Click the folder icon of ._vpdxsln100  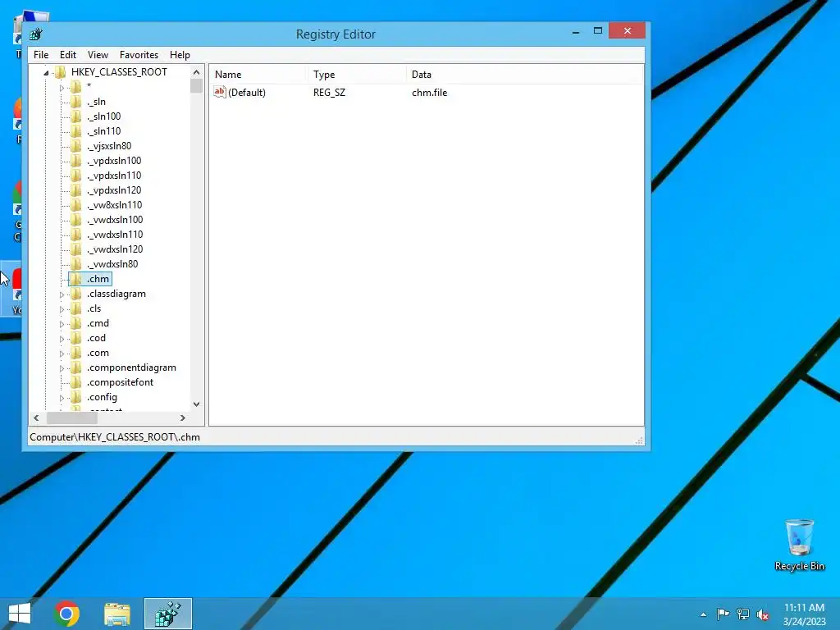tap(76, 161)
